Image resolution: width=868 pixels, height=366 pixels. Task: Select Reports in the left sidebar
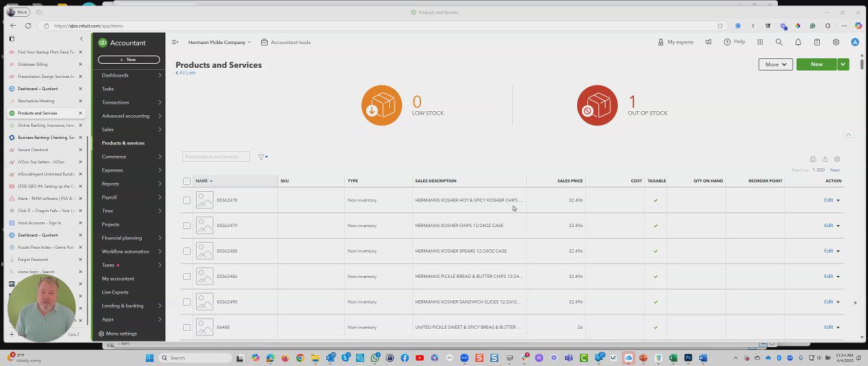click(111, 184)
